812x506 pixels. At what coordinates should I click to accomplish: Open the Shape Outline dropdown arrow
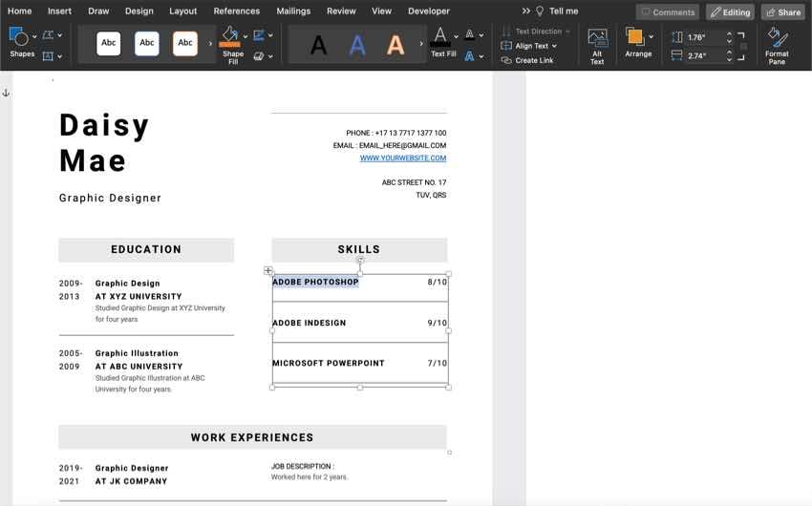271,35
